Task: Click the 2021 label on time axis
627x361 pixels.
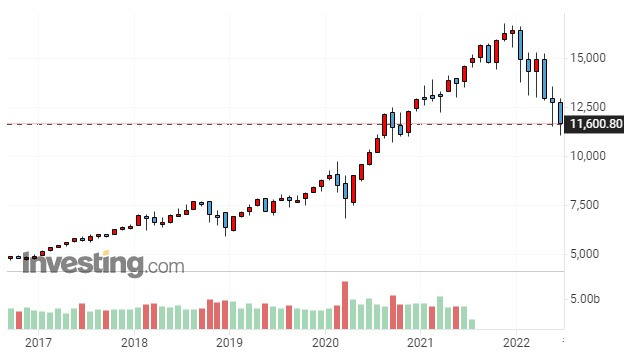Action: [x=420, y=343]
